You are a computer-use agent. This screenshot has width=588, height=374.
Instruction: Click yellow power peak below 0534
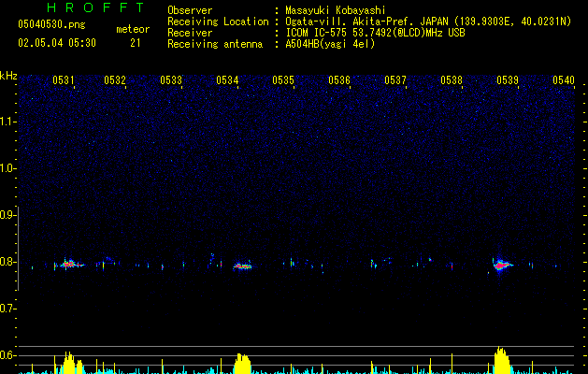243,364
